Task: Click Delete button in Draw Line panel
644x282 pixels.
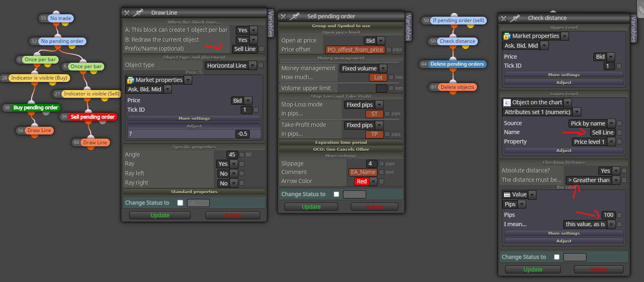Action: pos(233,215)
